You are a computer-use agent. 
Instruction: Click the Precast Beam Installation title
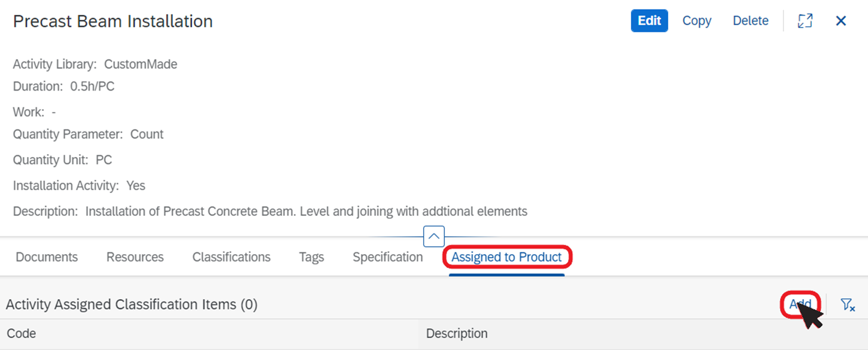click(x=113, y=21)
